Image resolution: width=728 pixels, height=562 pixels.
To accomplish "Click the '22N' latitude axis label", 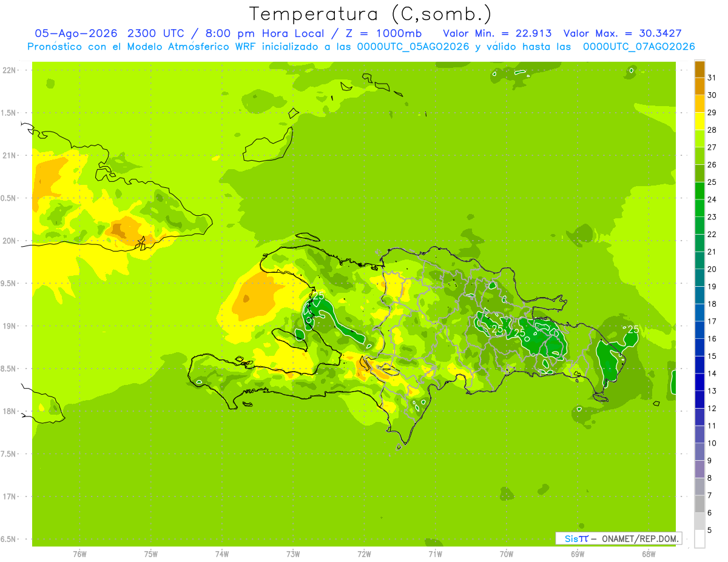I will click(10, 70).
